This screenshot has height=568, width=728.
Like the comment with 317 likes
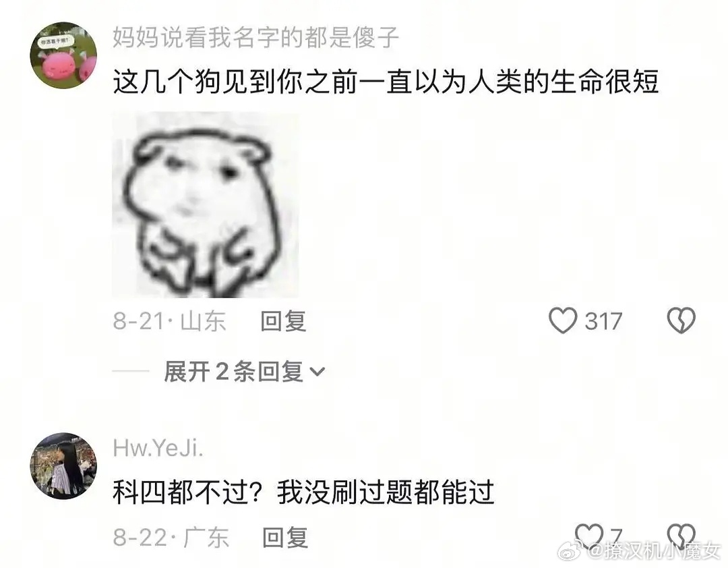(563, 320)
